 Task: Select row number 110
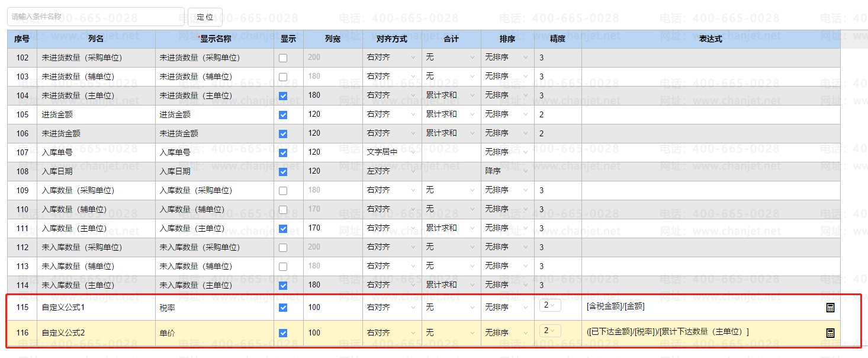tap(22, 209)
